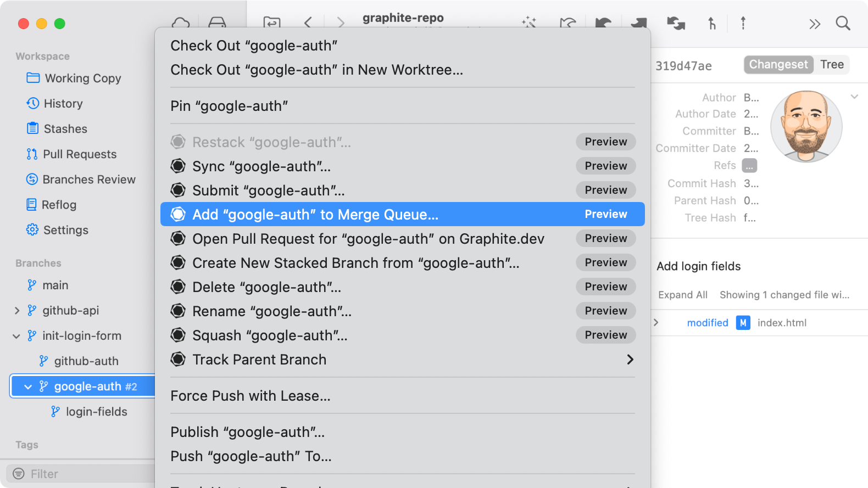Open Pull Requests in the sidebar
This screenshot has height=488, width=868.
click(79, 154)
